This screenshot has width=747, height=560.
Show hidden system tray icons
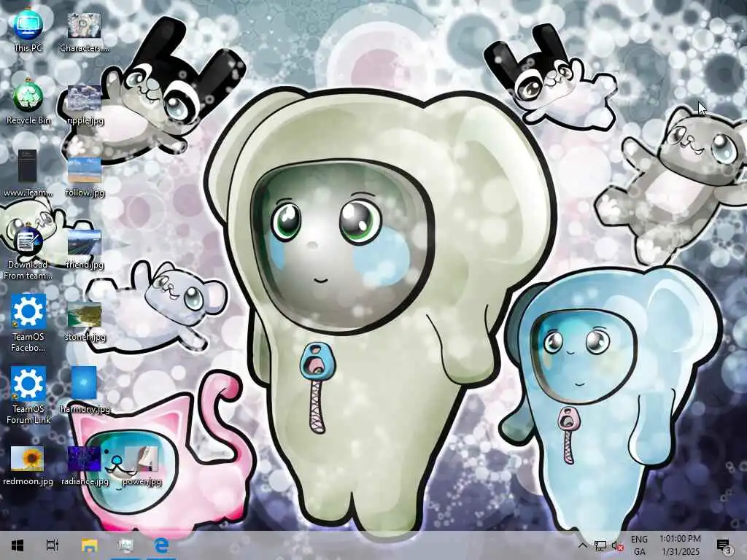[x=582, y=545]
